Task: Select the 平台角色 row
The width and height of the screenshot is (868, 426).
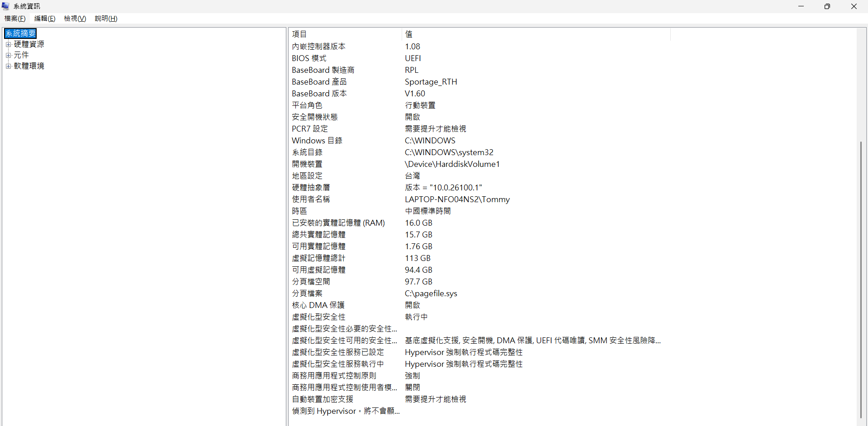Action: 479,105
